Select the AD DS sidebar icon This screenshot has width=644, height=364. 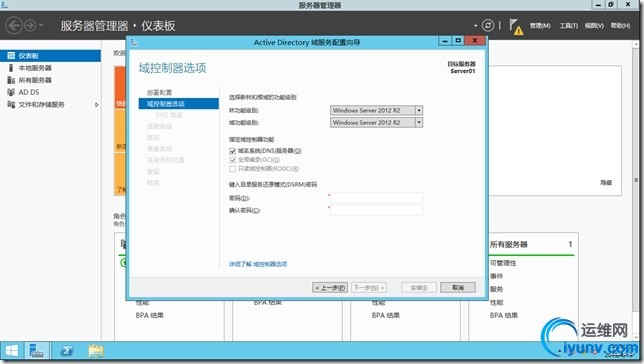point(11,92)
